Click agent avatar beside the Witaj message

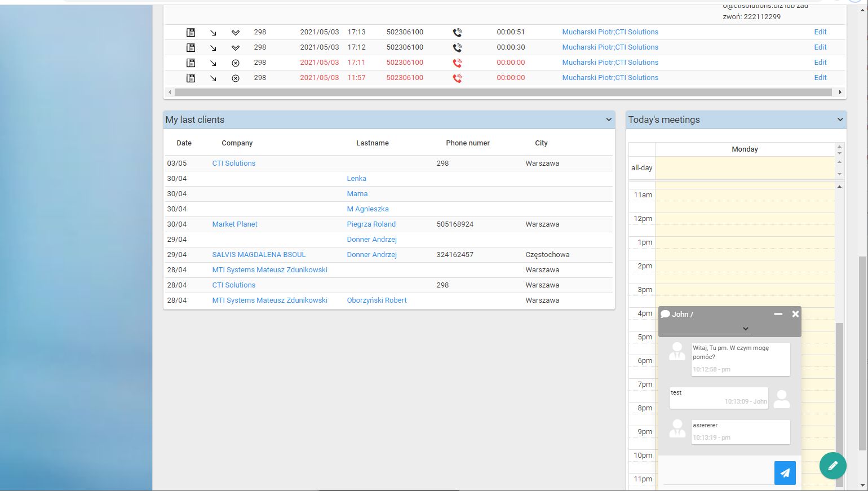click(677, 351)
